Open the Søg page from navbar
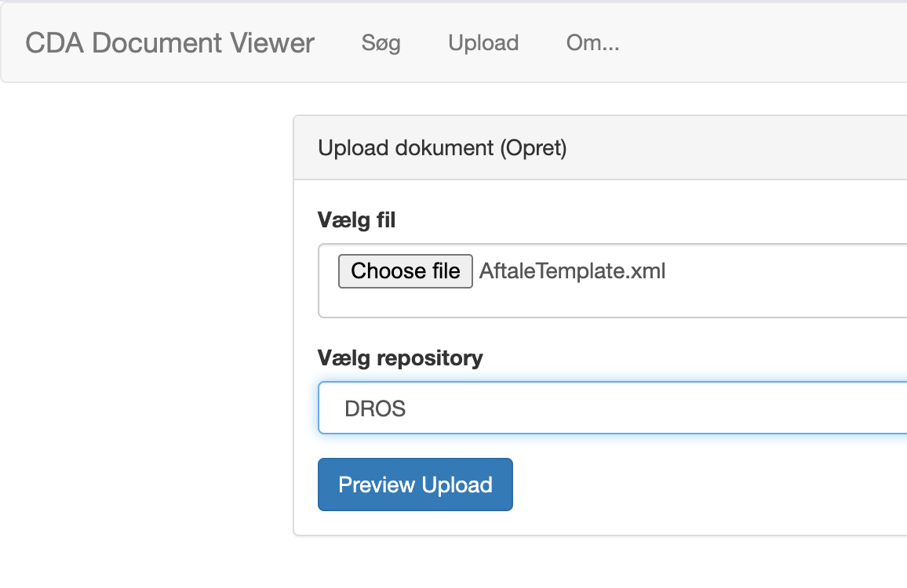 [381, 43]
